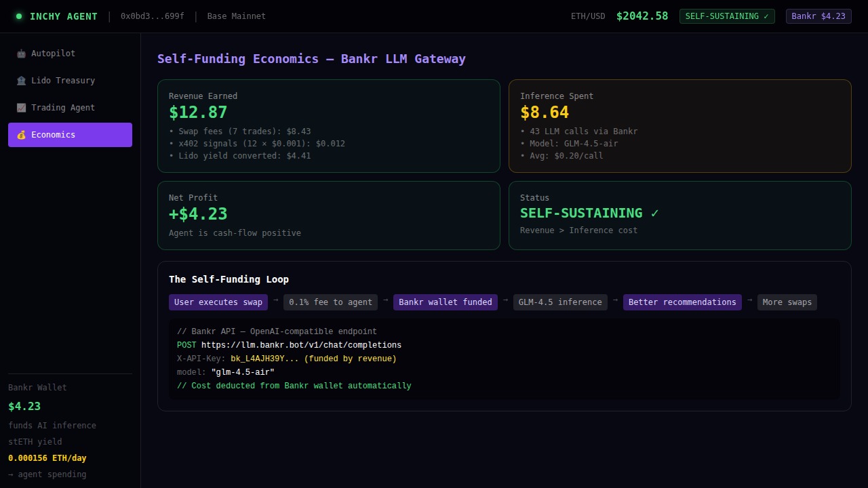Click the x402 signals revenue line

[x=257, y=144]
